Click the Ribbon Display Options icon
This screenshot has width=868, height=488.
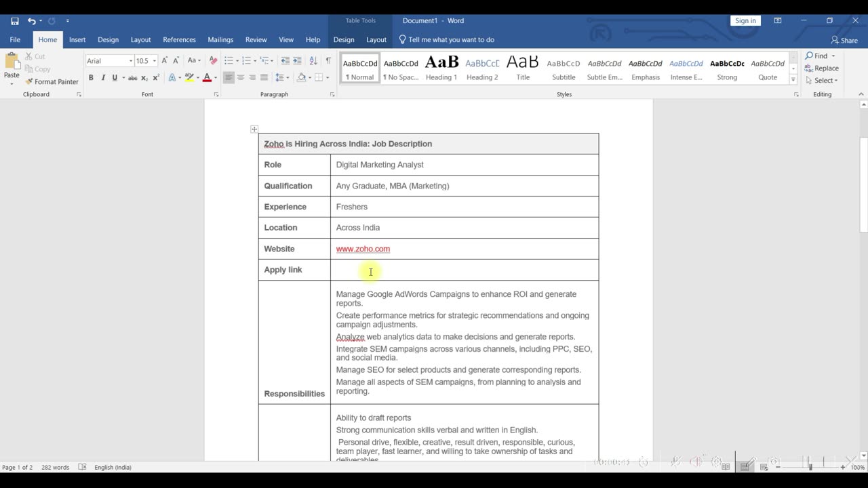pos(778,20)
